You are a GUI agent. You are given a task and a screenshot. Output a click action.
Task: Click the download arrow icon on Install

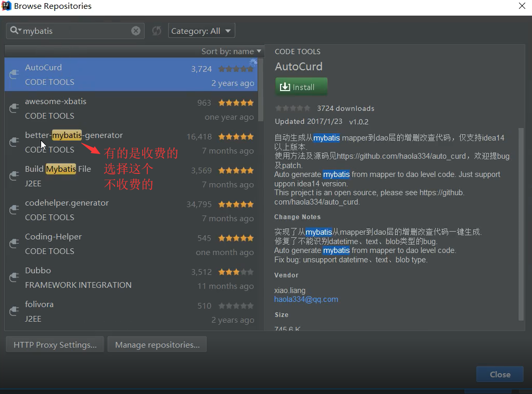[x=285, y=87]
